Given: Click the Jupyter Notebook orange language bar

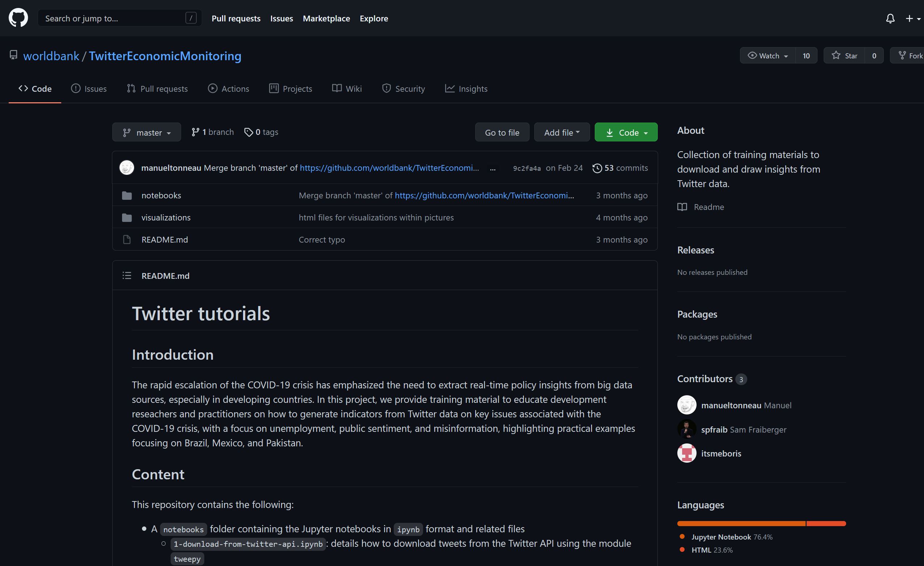Looking at the screenshot, I should (741, 524).
